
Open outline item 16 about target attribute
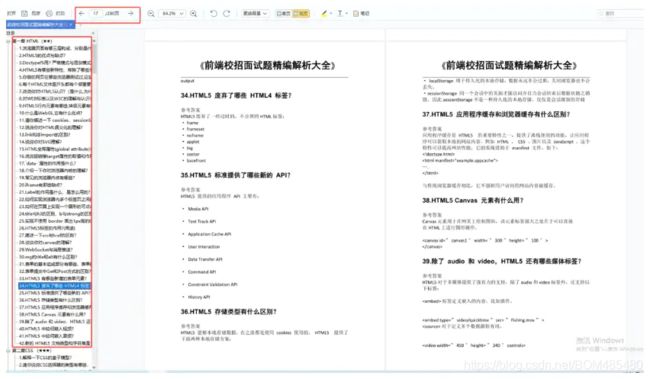coord(54,156)
